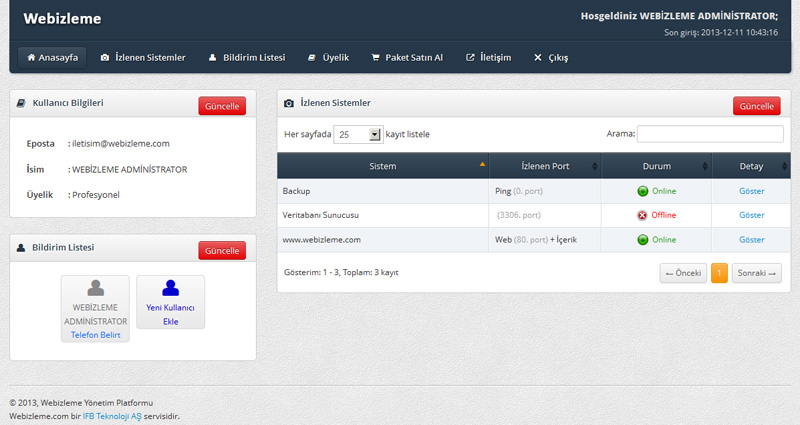
Task: Sort table by Sistem column
Action: (x=383, y=166)
